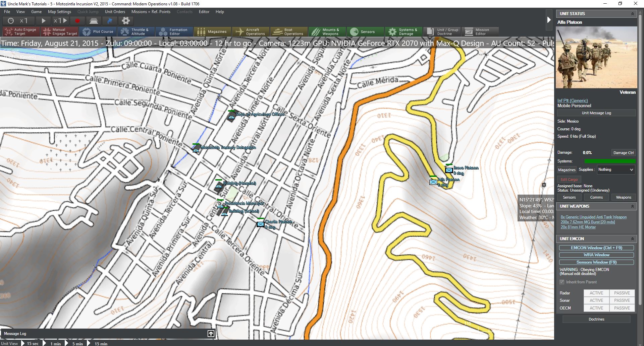Viewport: 644px width, 346px height.
Task: Set Radar to ACTIVE
Action: point(596,293)
